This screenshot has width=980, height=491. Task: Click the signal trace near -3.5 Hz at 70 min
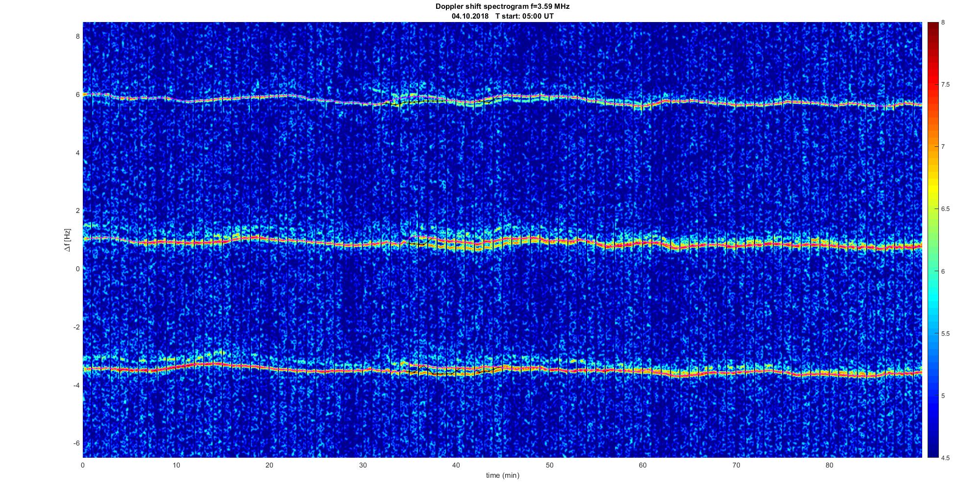click(x=735, y=372)
